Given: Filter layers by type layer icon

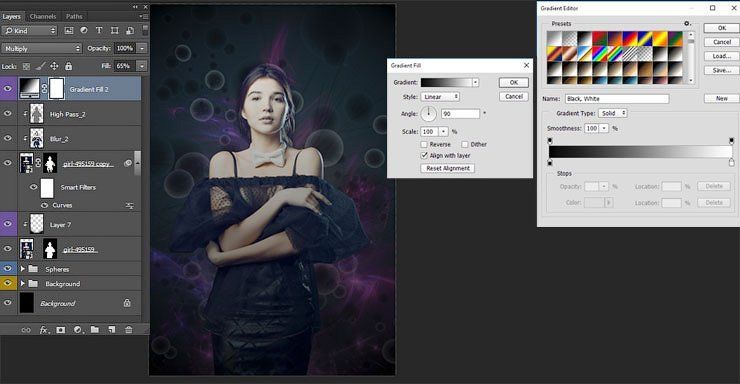Looking at the screenshot, I should [x=99, y=30].
